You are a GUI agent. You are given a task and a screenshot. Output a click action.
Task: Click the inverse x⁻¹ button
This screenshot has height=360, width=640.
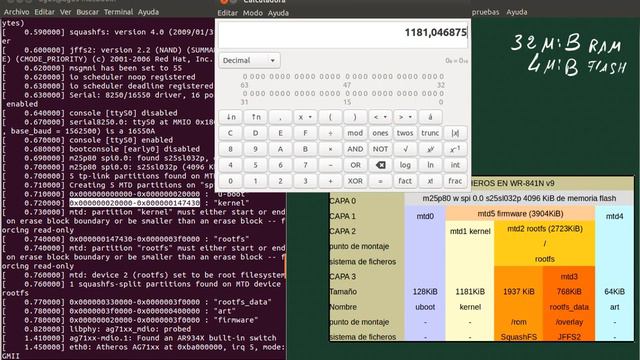click(x=455, y=149)
